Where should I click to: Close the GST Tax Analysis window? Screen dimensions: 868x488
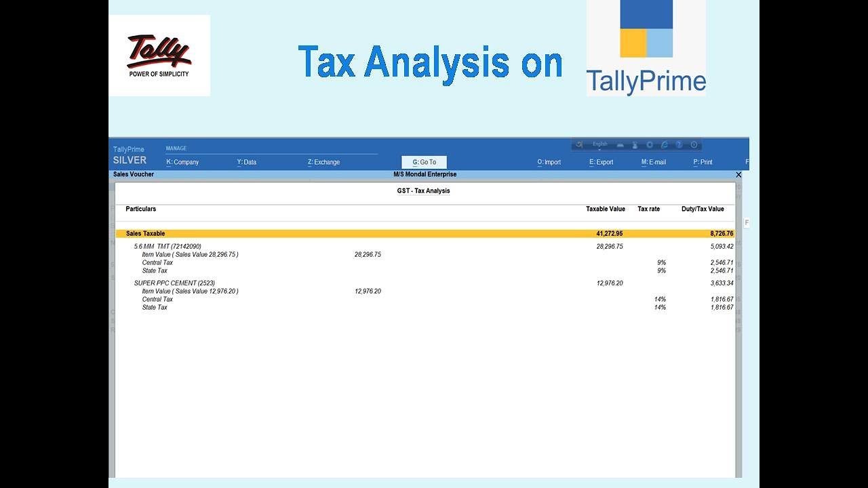click(x=738, y=175)
